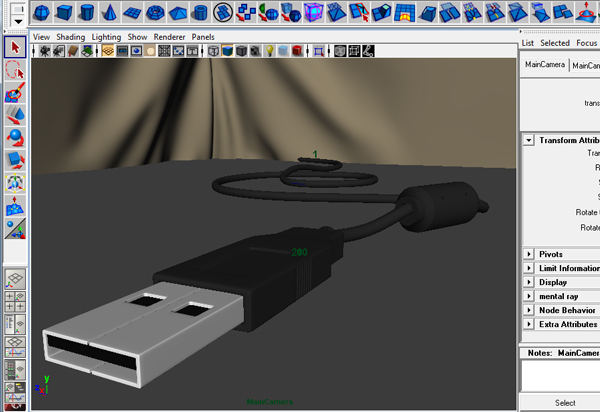Activate the Move tool
This screenshot has height=412, width=600.
(x=15, y=115)
